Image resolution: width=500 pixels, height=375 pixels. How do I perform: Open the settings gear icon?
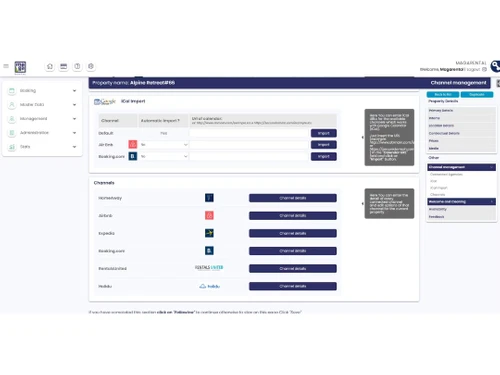click(91, 66)
